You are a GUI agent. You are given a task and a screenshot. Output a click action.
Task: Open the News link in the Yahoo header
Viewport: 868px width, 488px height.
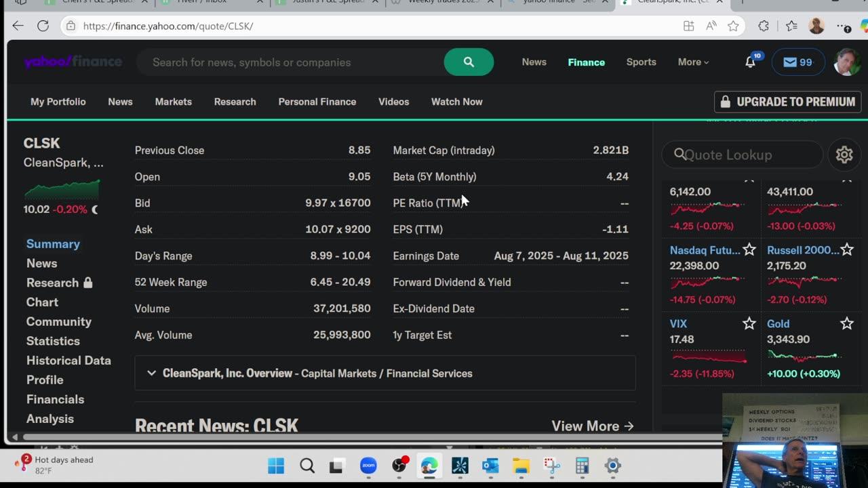[534, 62]
